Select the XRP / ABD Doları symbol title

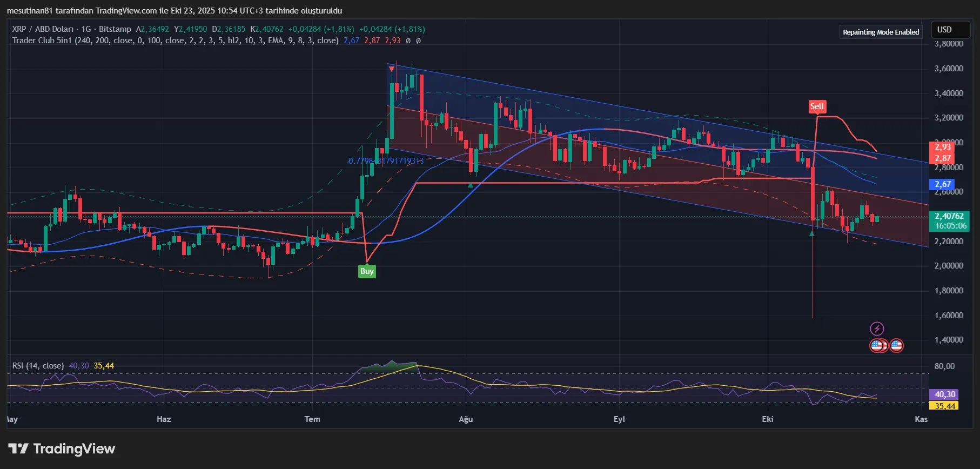pyautogui.click(x=43, y=29)
